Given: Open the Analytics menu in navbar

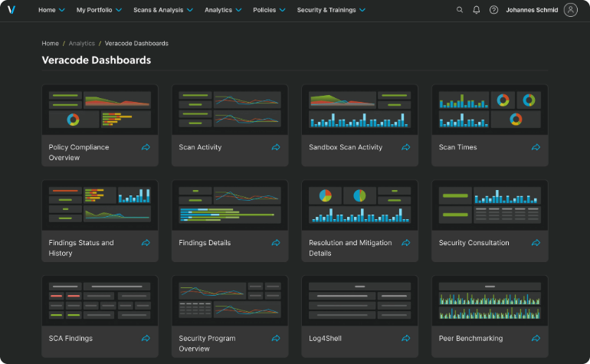Looking at the screenshot, I should (x=223, y=10).
